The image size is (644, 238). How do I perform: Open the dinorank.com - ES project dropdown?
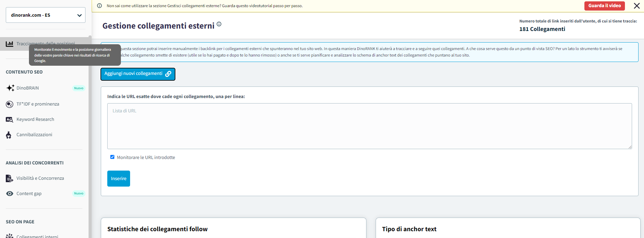tap(46, 15)
